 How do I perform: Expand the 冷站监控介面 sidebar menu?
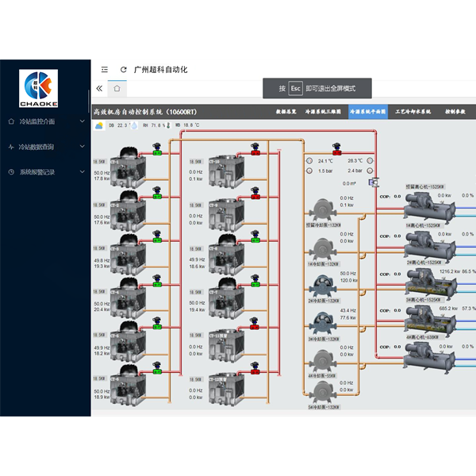click(46, 121)
